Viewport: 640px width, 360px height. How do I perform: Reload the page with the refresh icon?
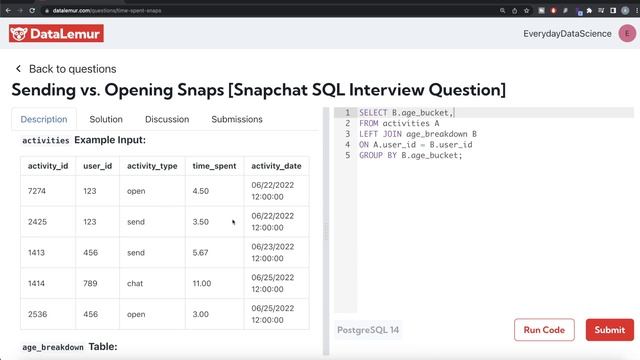[32, 11]
